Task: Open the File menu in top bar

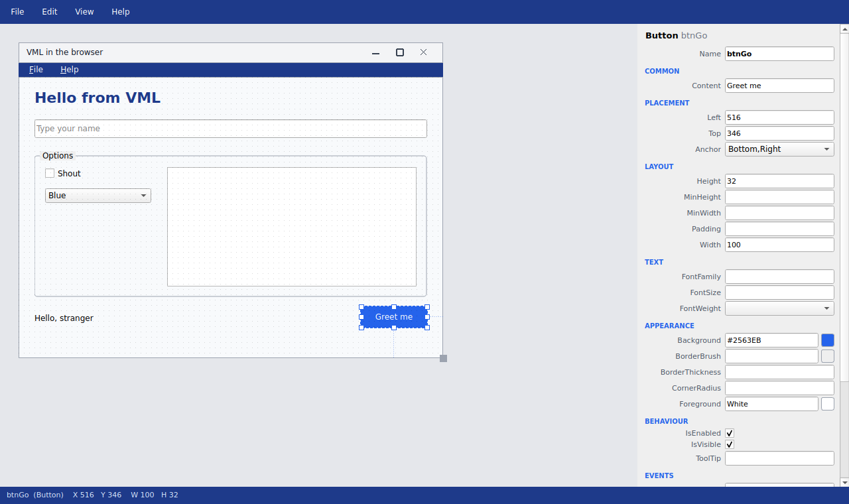Action: pyautogui.click(x=17, y=12)
